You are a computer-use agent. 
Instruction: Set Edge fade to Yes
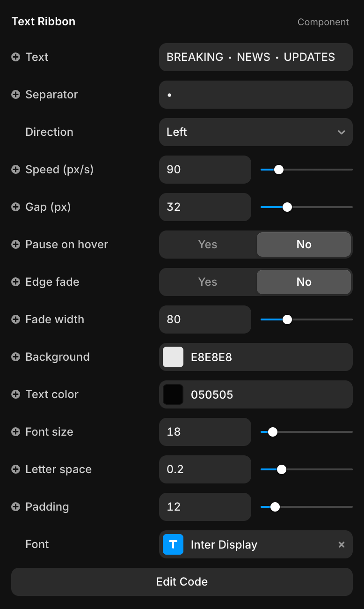[x=208, y=282]
